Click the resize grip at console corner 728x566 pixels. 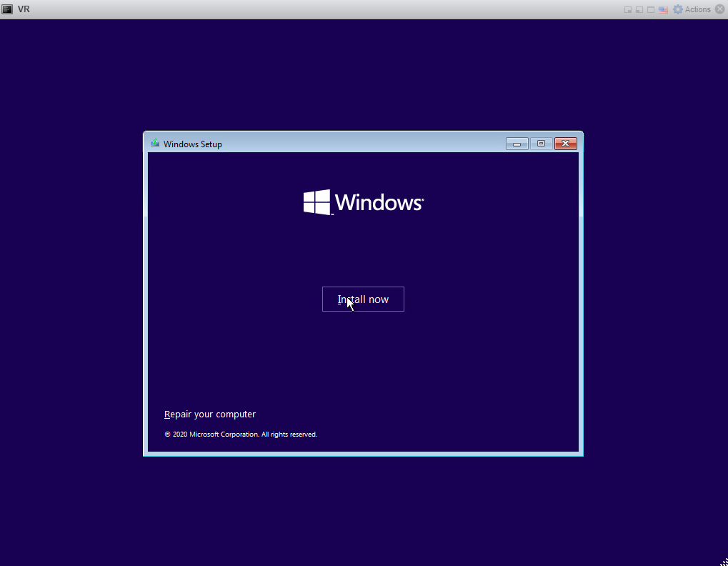[x=724, y=562]
